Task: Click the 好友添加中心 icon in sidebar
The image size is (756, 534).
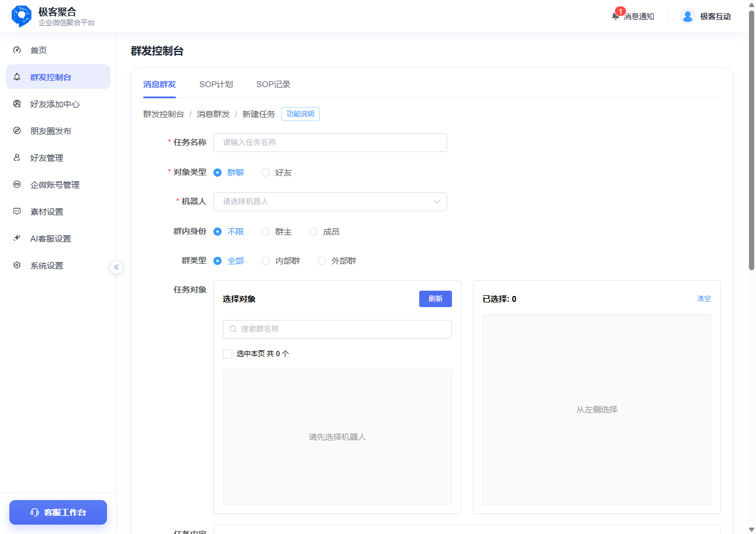Action: pyautogui.click(x=17, y=104)
